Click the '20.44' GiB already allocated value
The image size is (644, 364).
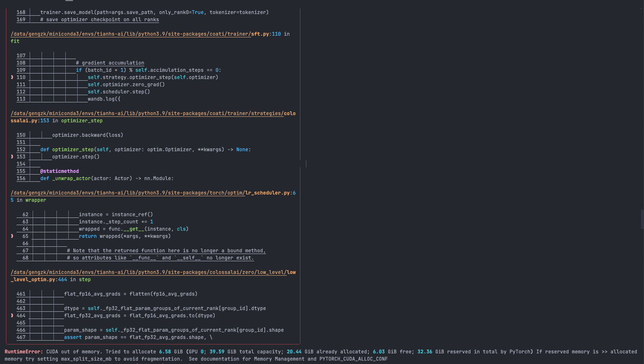(294, 352)
